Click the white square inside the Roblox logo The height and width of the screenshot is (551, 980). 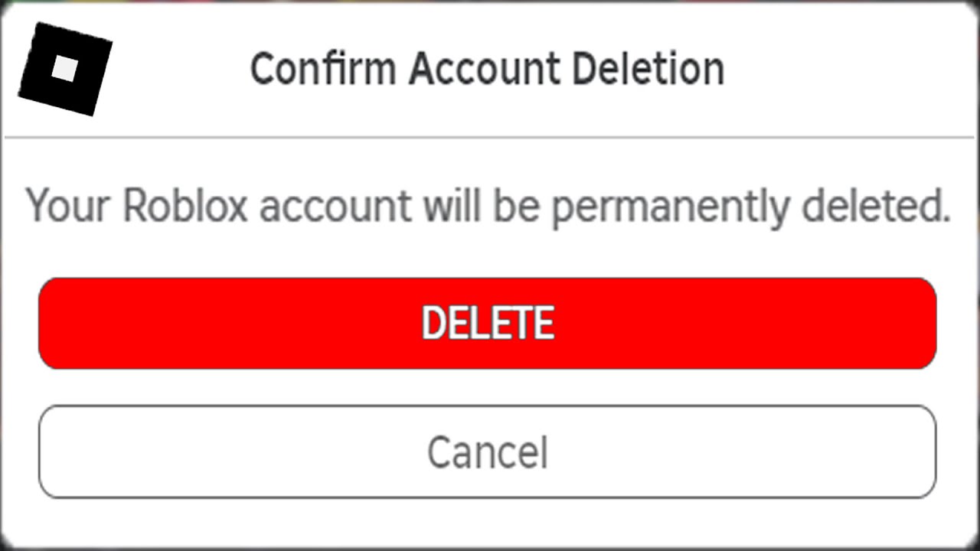65,67
